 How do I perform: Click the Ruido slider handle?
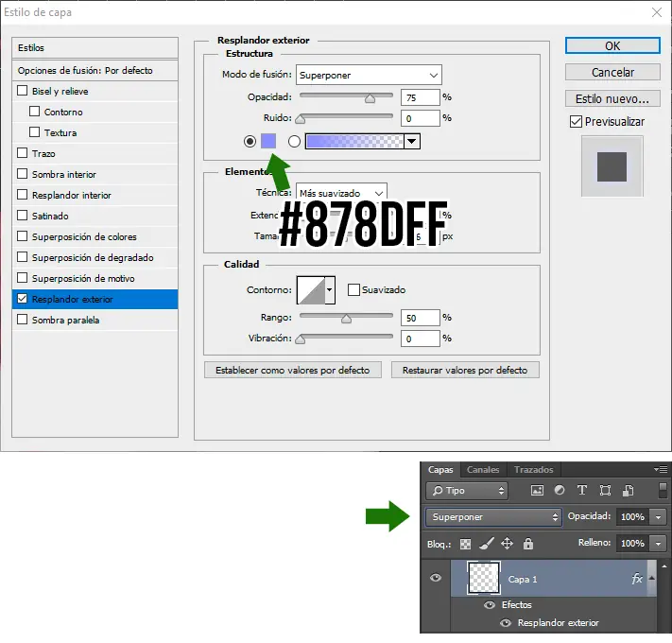point(301,119)
